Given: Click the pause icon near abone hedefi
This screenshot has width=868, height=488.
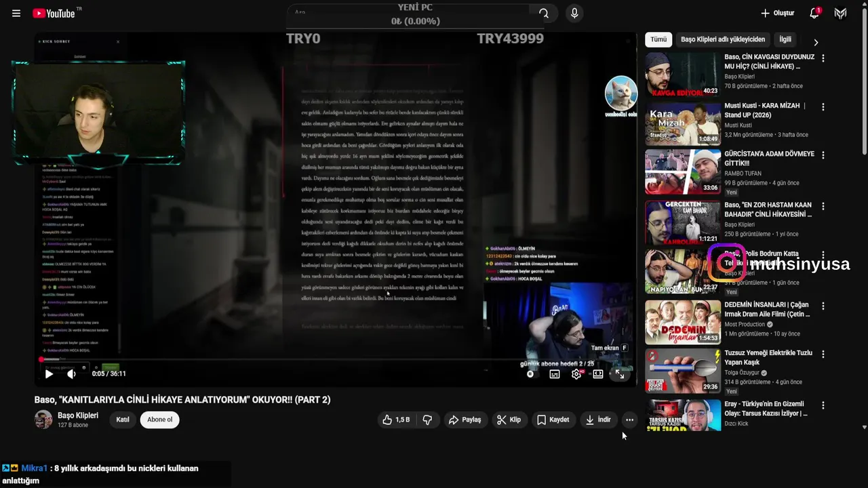Looking at the screenshot, I should [x=530, y=374].
